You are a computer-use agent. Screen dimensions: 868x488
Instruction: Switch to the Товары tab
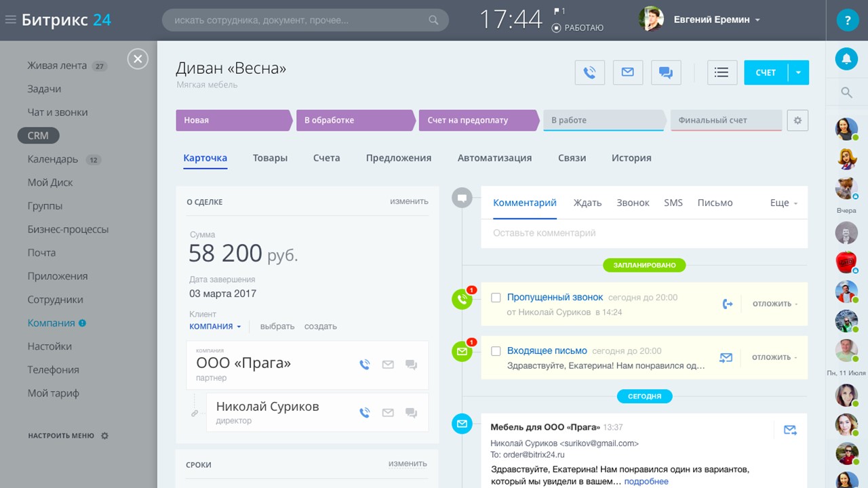click(270, 158)
